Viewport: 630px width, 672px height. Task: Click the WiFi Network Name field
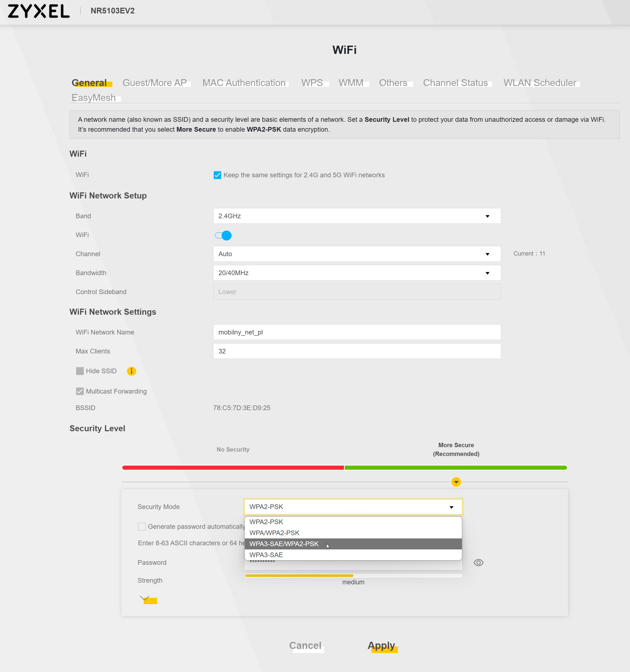[x=357, y=332]
